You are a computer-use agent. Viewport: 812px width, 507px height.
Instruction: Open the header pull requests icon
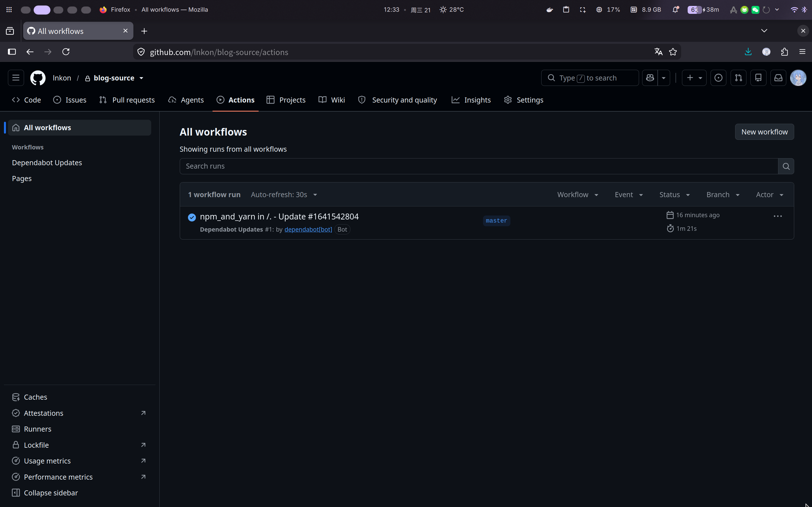[738, 78]
